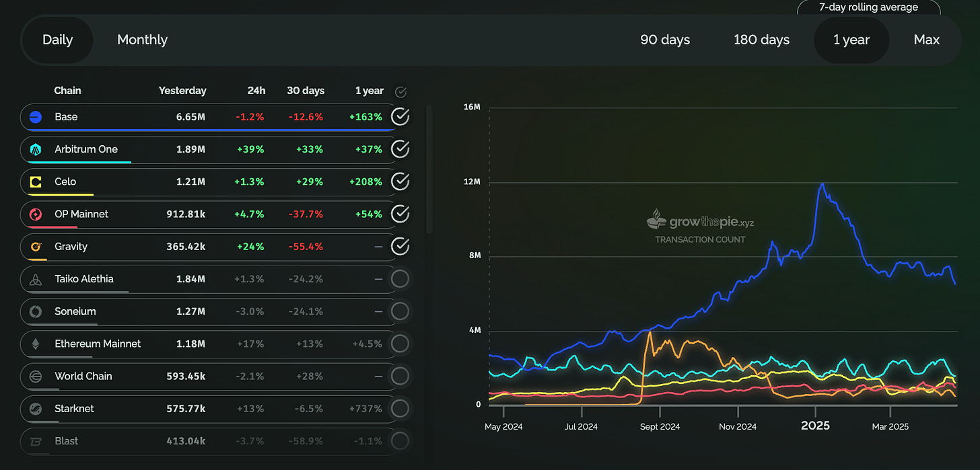980x470 pixels.
Task: Sort by the 1 year column header
Action: 370,91
